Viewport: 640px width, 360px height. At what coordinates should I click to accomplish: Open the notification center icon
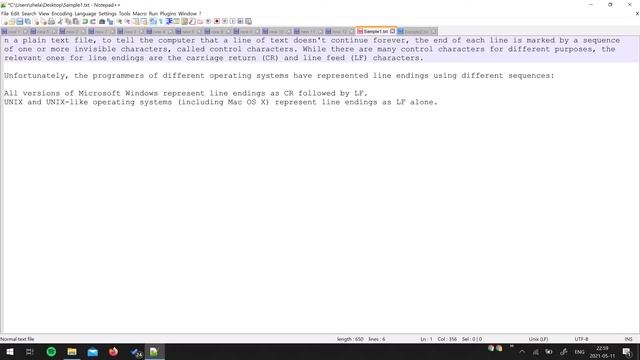[627, 352]
